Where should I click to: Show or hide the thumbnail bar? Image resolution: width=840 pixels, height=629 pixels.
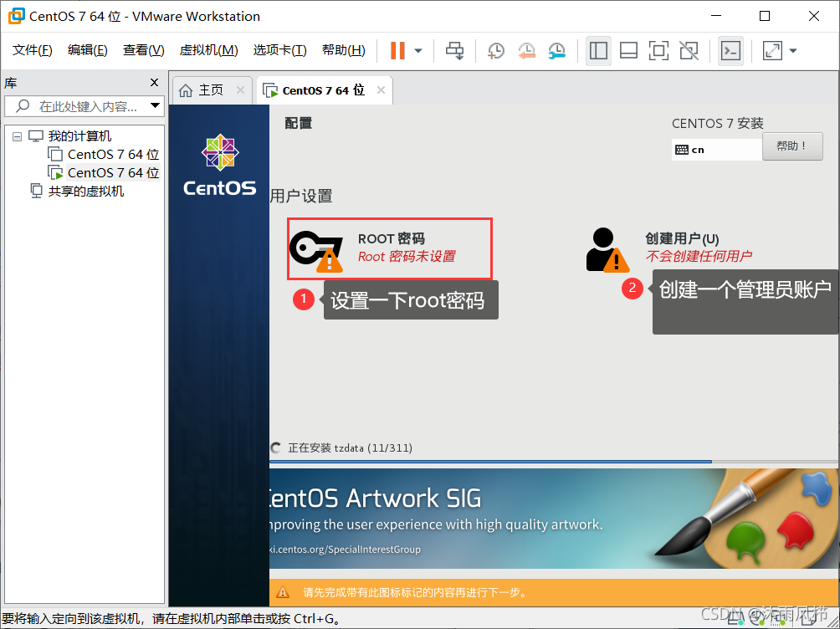(628, 50)
